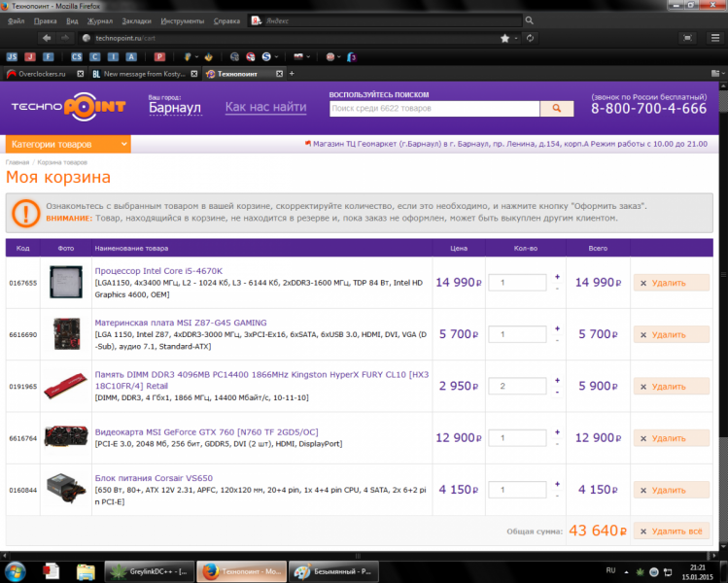Viewport: 728px width, 583px height.
Task: Click the Technopoint logo
Action: (69, 107)
